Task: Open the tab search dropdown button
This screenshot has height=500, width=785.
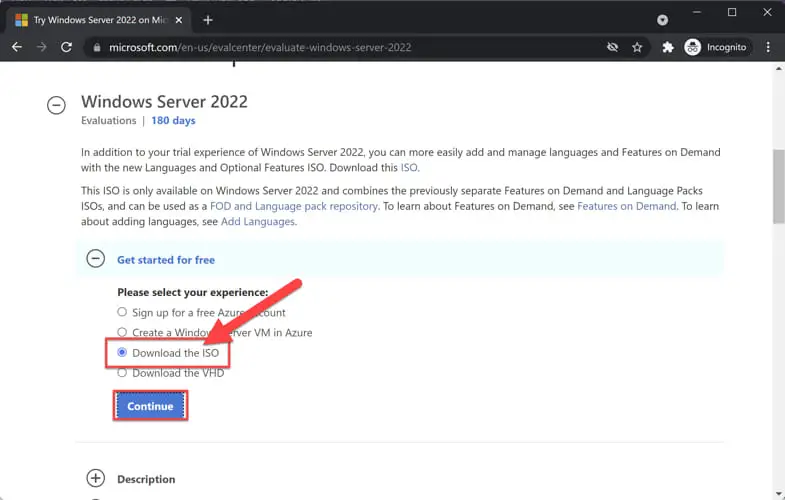Action: click(x=662, y=20)
